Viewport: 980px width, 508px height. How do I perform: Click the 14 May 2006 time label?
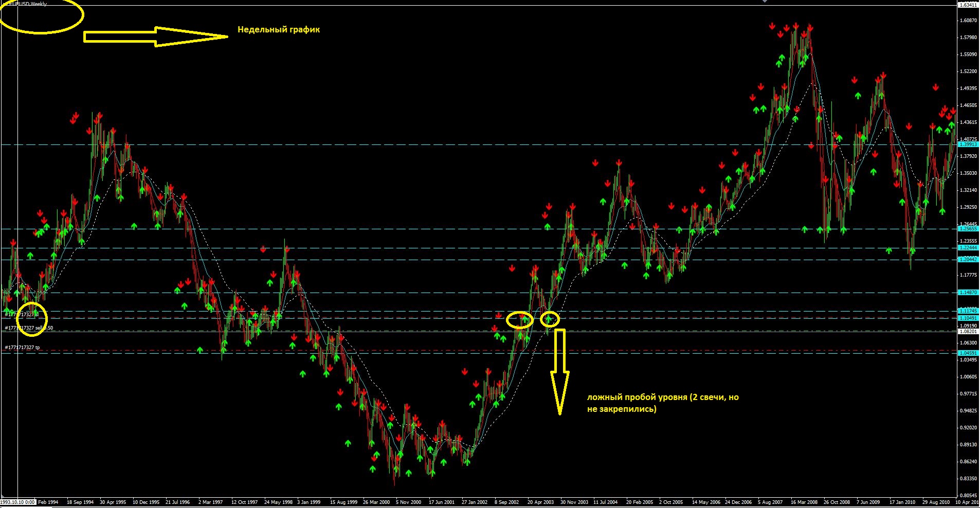pyautogui.click(x=706, y=502)
